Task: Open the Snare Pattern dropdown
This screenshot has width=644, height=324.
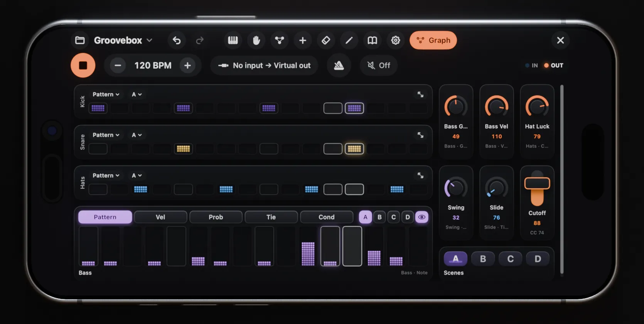Action: [x=106, y=135]
